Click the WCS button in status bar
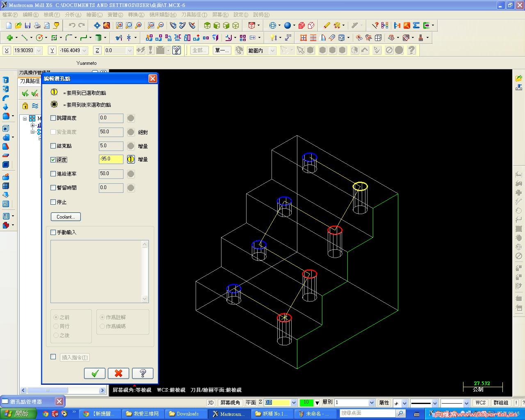Screen dimensions: 525x420 (481, 403)
